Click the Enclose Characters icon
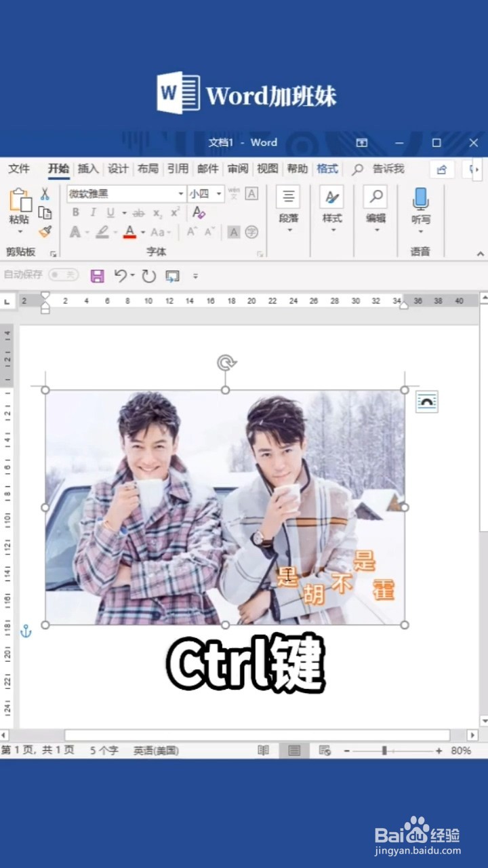The width and height of the screenshot is (488, 868). coord(251,232)
